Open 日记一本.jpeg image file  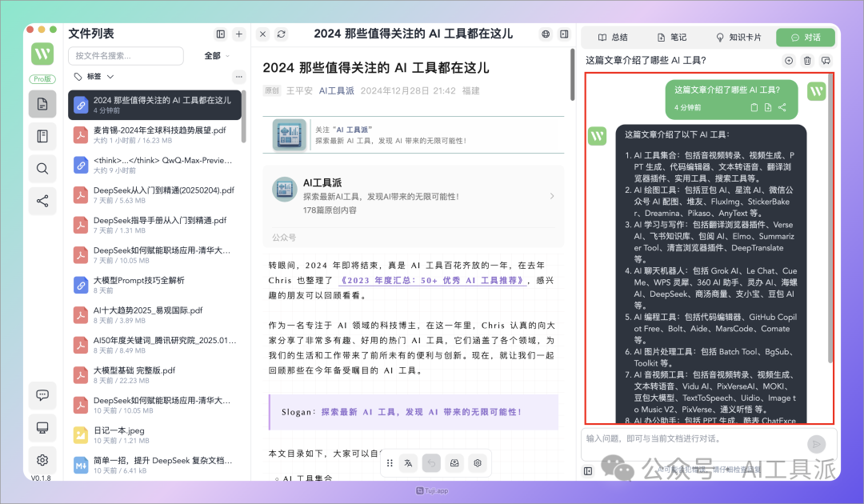[x=155, y=435]
